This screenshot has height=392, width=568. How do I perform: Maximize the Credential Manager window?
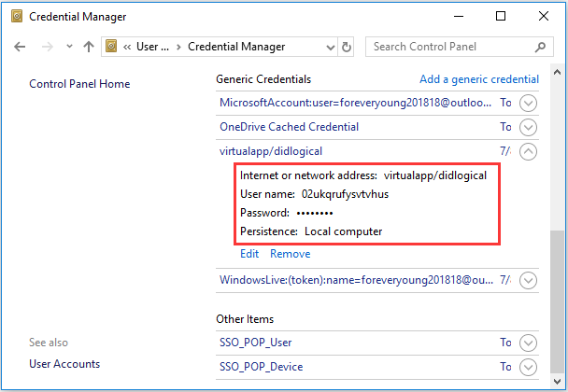coord(501,16)
